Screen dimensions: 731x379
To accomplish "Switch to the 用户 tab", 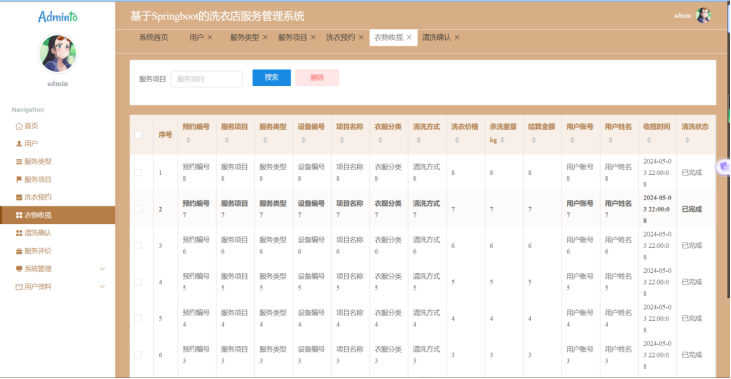I will 196,37.
